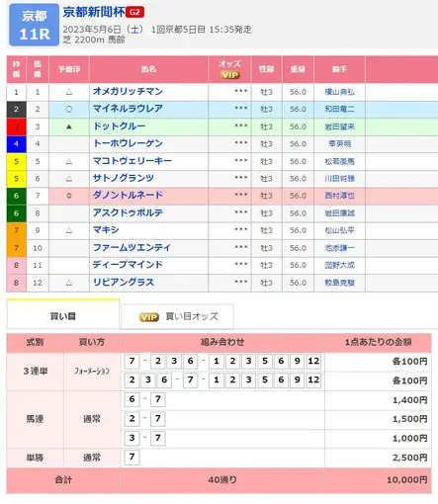This screenshot has height=504, width=438.
Task: Open jockey 鮫島克駿 profile
Action: coord(339,283)
